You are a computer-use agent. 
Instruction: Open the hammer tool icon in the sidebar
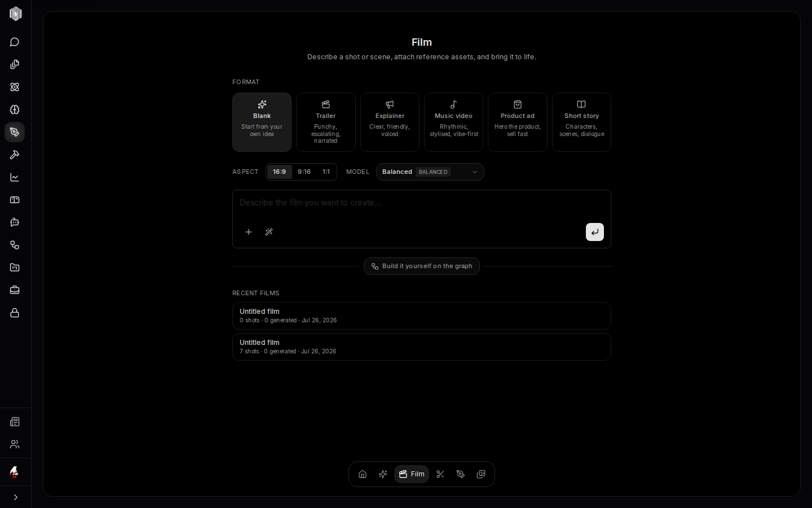(15, 155)
